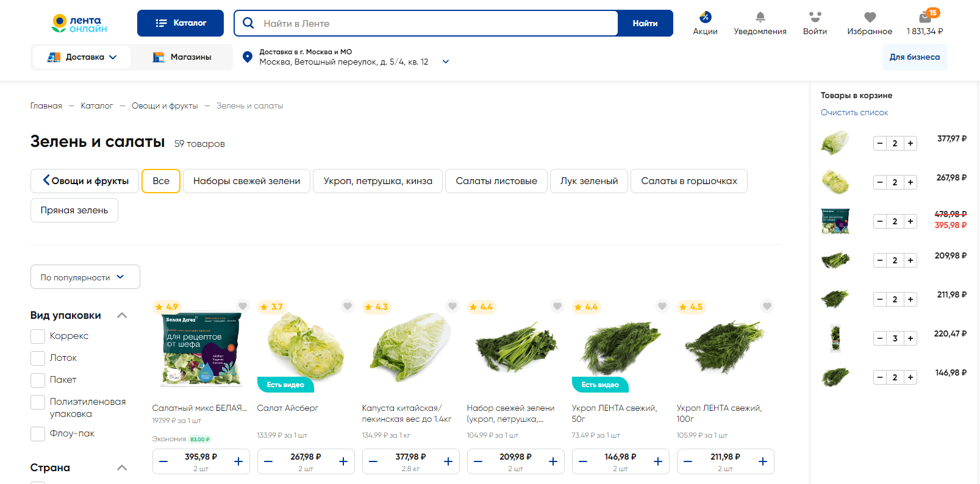Open Капуста китайская product image

(x=411, y=347)
